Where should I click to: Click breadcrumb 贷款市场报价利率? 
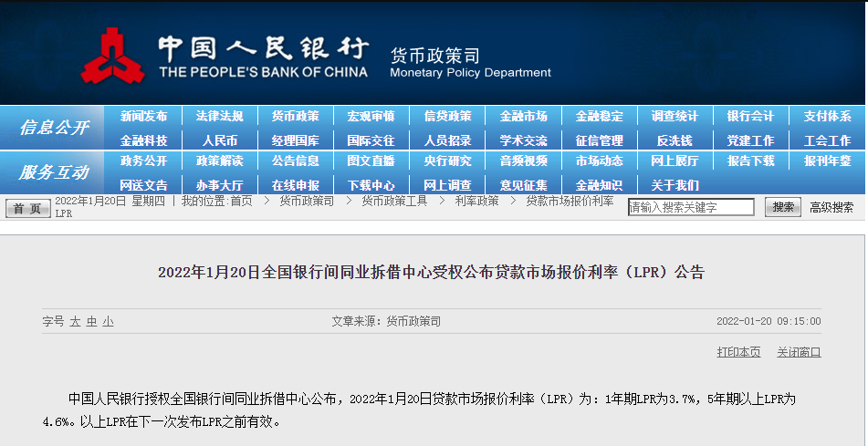pos(570,201)
